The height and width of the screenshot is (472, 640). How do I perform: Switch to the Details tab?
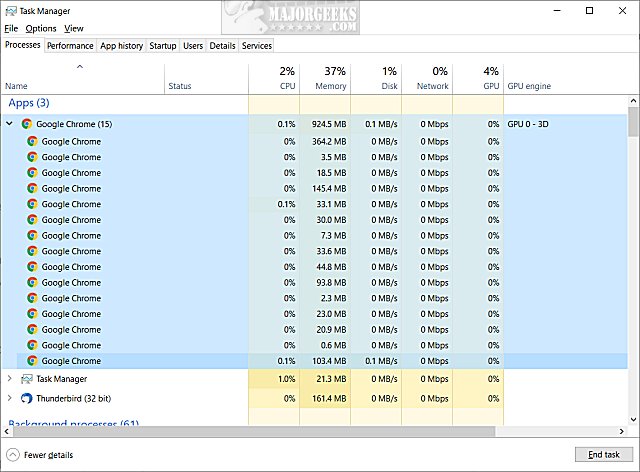coord(222,46)
